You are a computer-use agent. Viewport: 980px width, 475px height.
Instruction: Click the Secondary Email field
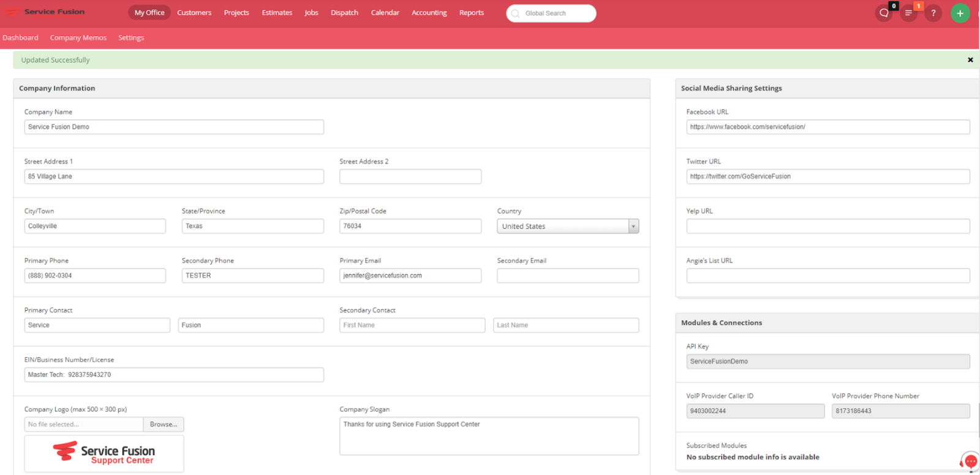[568, 276]
